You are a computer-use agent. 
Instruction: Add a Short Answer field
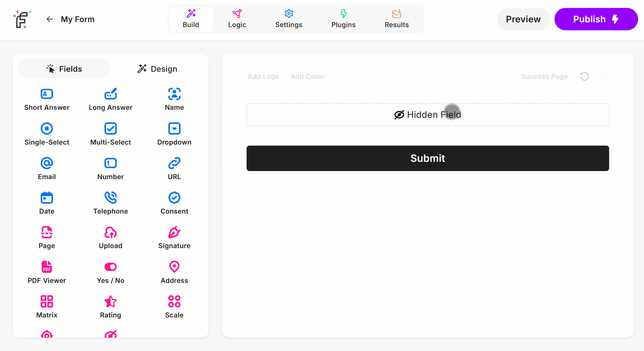pyautogui.click(x=47, y=100)
